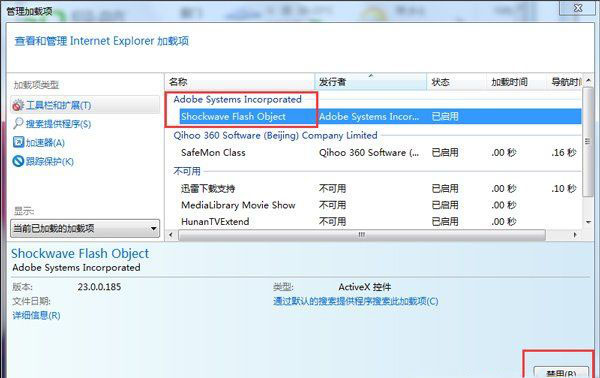The image size is (600, 378).
Task: Select the 不可用 group header
Action: (187, 171)
